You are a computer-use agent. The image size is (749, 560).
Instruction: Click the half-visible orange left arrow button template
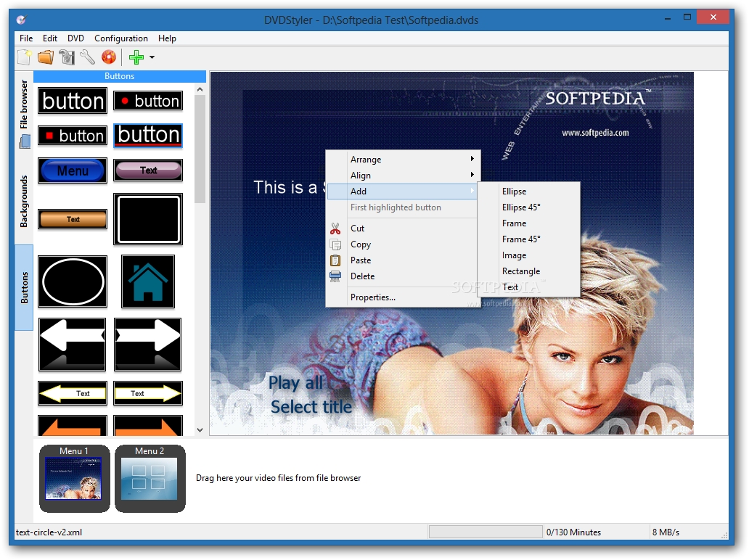[x=73, y=425]
